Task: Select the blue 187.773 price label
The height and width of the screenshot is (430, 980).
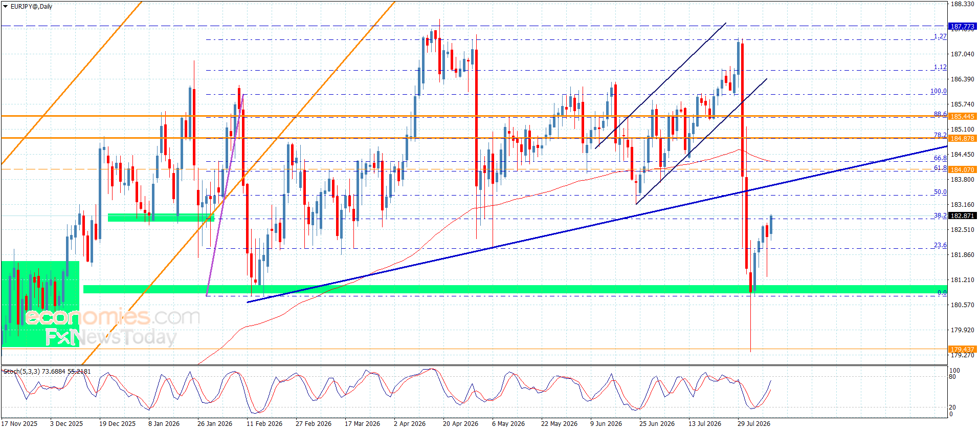Action: click(x=962, y=26)
